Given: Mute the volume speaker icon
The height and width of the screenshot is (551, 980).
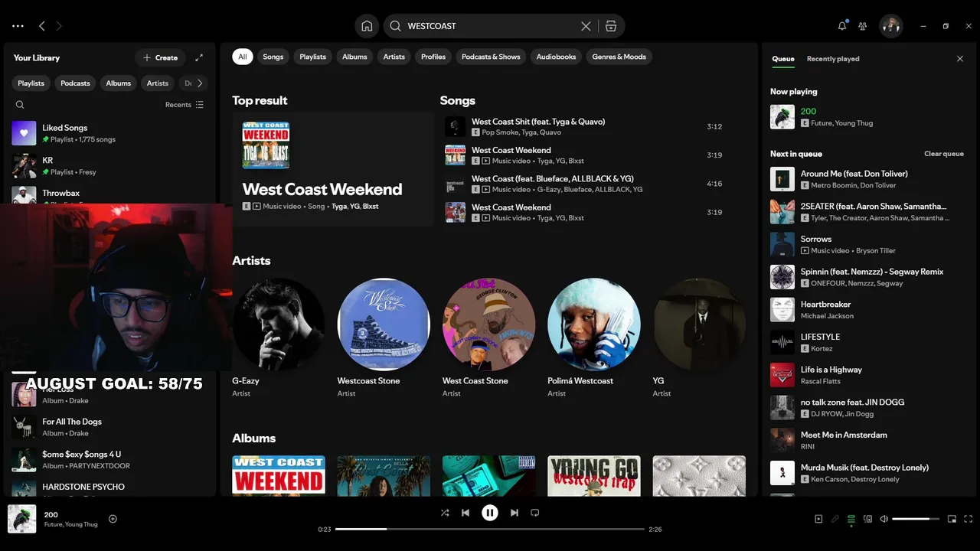Looking at the screenshot, I should pyautogui.click(x=884, y=519).
